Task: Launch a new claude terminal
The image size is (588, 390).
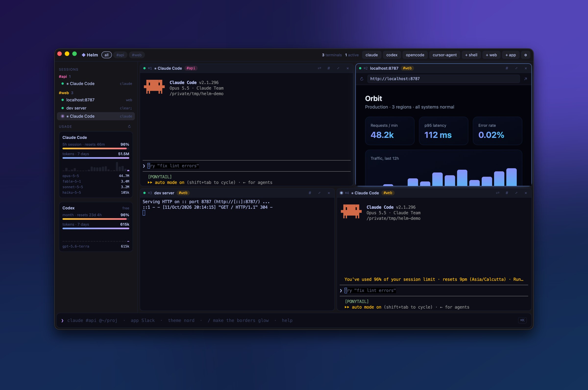Action: click(x=372, y=55)
